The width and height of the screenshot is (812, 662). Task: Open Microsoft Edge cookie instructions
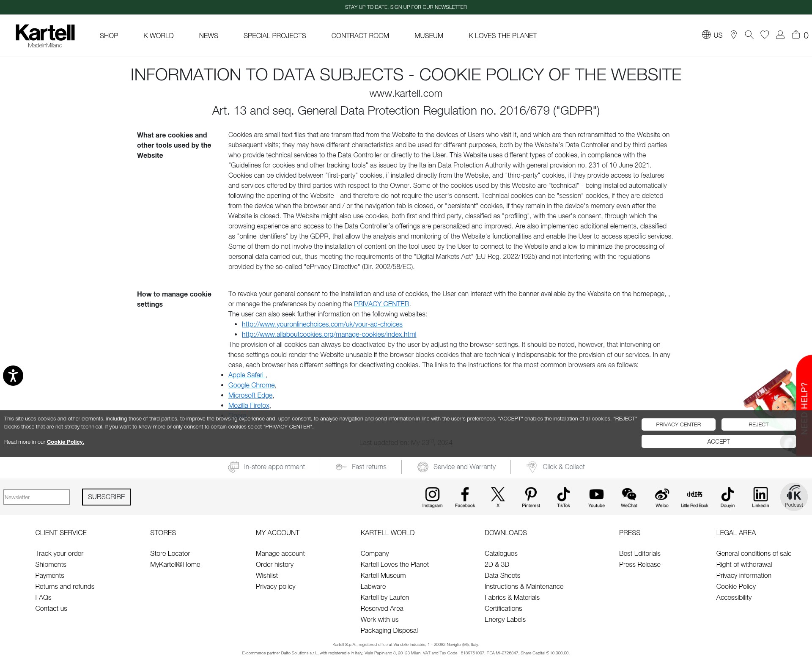coord(250,396)
